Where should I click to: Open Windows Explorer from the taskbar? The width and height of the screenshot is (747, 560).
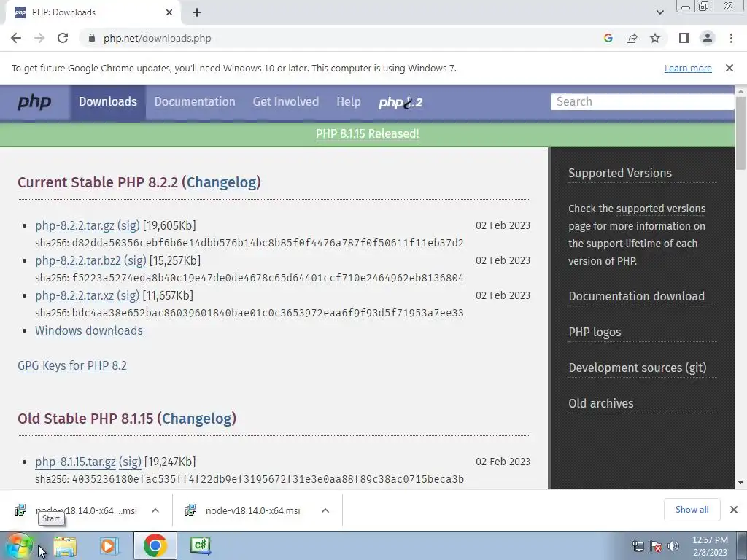click(65, 546)
